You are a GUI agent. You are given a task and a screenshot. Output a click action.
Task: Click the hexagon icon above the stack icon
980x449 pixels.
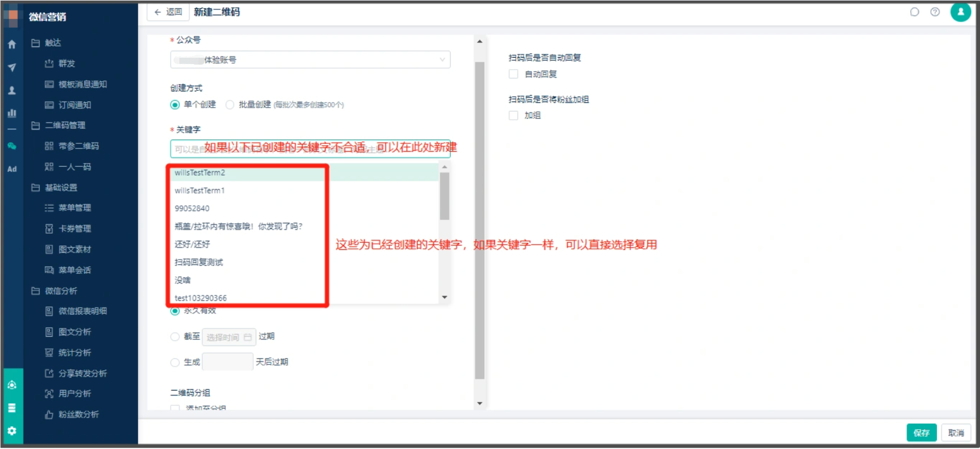pyautogui.click(x=11, y=385)
